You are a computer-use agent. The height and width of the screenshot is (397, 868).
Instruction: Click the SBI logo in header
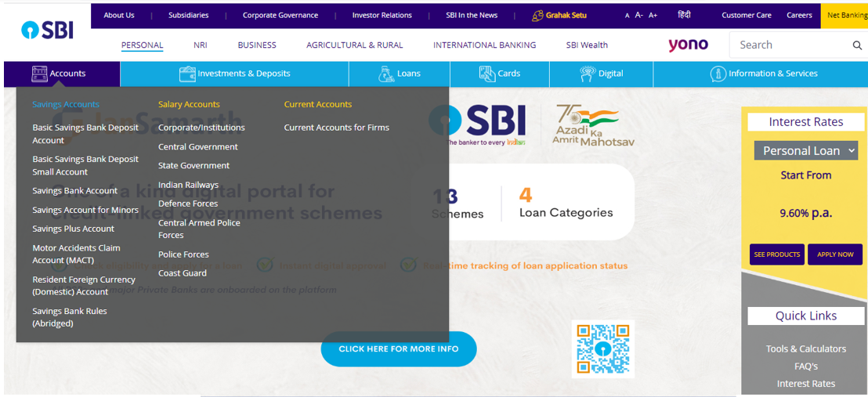click(47, 31)
